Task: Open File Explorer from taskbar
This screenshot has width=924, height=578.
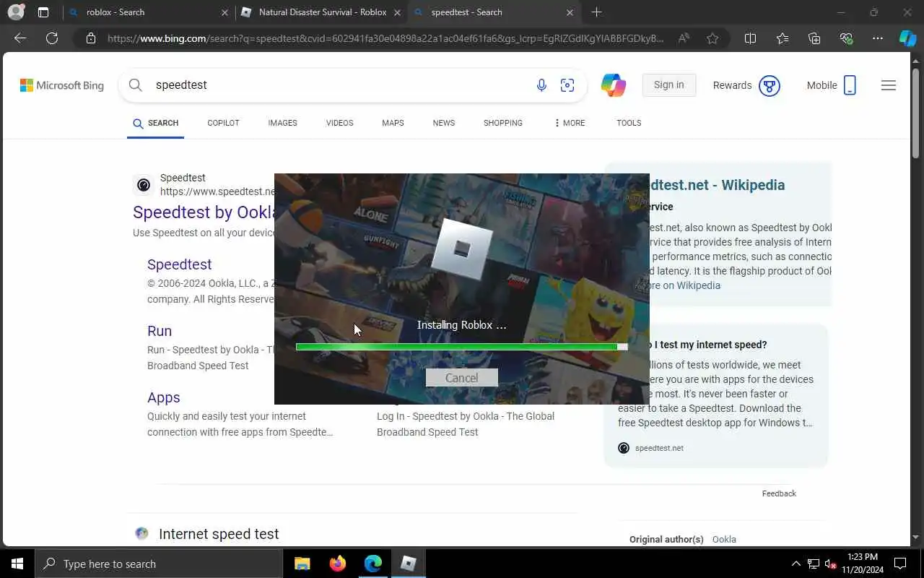Action: [302, 564]
